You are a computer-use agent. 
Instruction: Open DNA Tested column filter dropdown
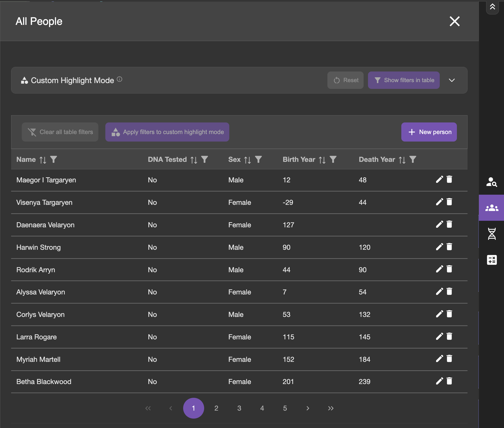tap(205, 159)
